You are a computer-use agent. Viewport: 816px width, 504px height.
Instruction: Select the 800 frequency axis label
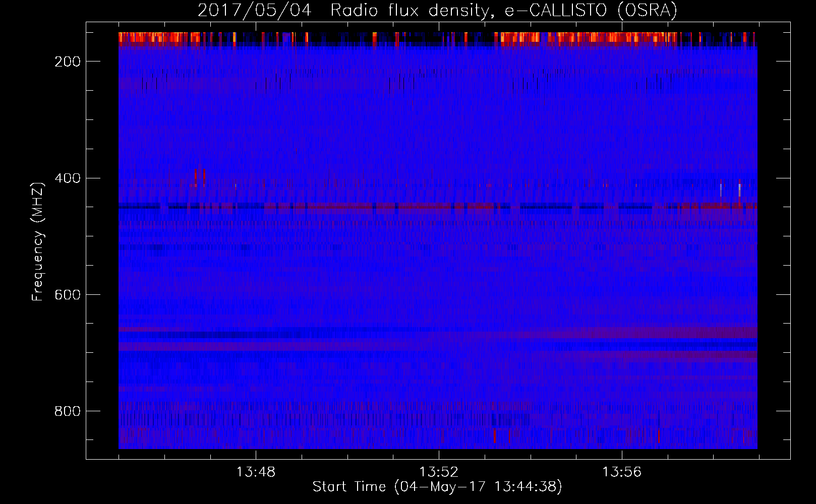coord(68,411)
